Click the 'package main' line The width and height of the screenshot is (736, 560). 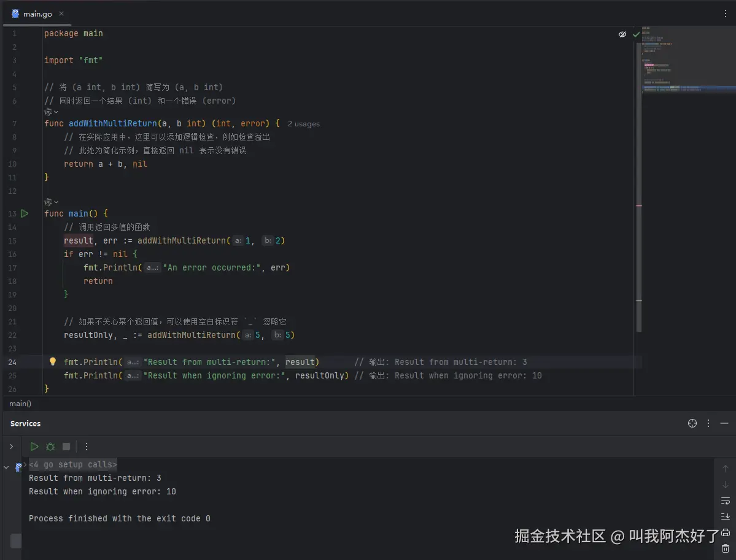73,33
